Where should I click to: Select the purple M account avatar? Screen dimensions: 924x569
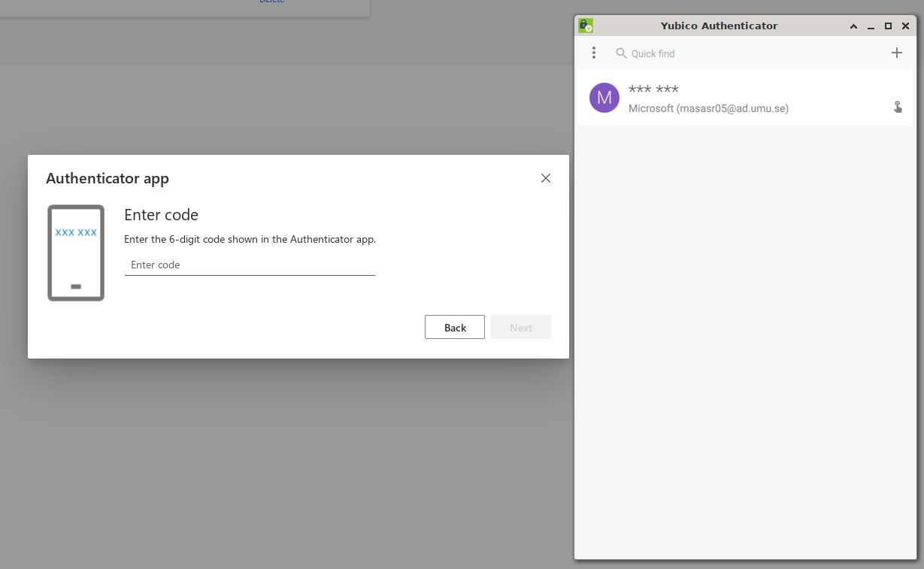pyautogui.click(x=604, y=98)
